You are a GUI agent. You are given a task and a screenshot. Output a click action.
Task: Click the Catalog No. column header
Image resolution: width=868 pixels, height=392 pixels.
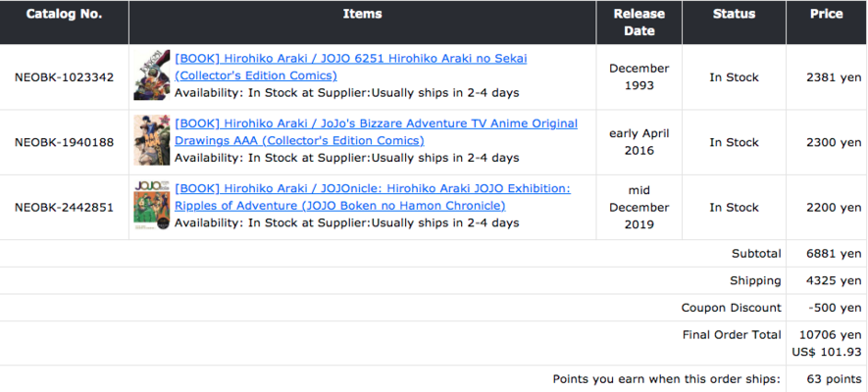pyautogui.click(x=64, y=15)
